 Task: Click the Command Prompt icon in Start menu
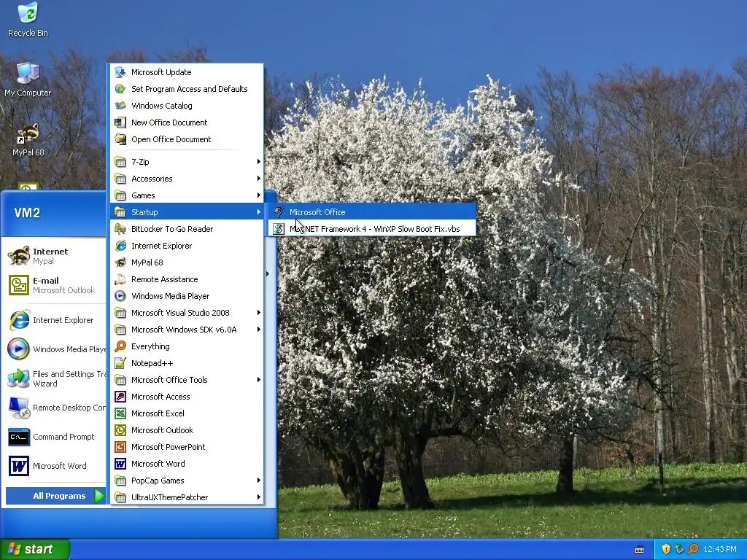point(19,437)
